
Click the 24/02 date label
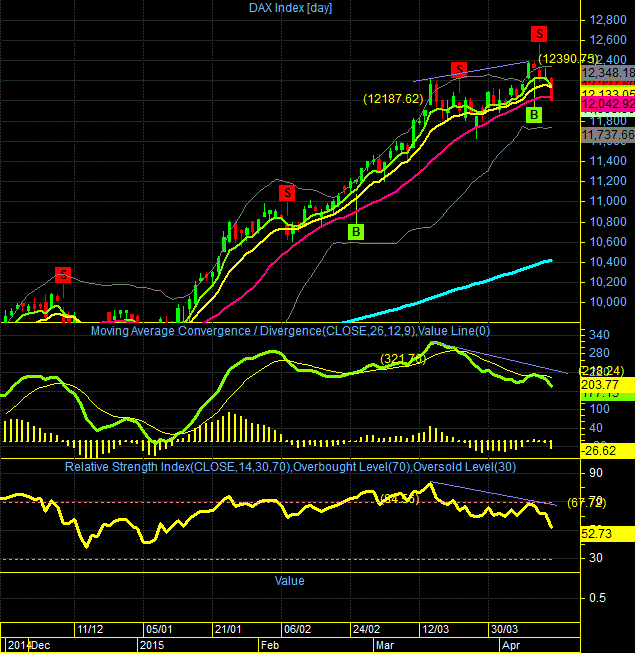coord(366,629)
